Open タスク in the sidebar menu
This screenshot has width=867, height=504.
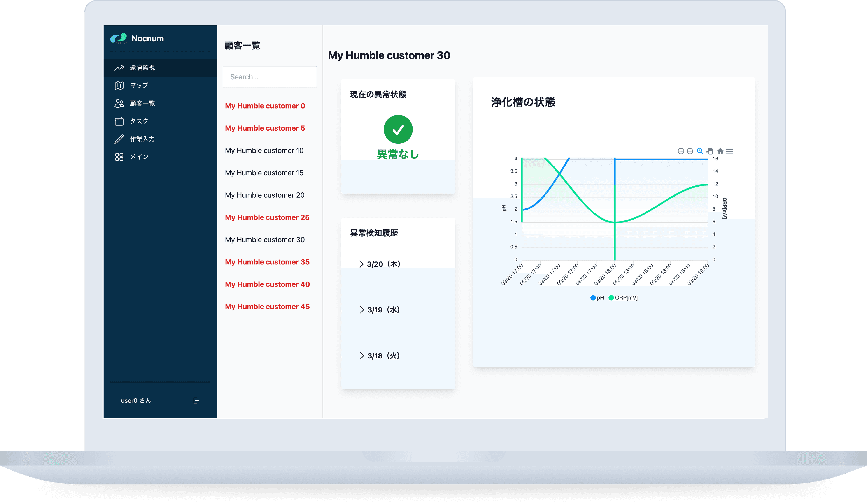click(160, 121)
